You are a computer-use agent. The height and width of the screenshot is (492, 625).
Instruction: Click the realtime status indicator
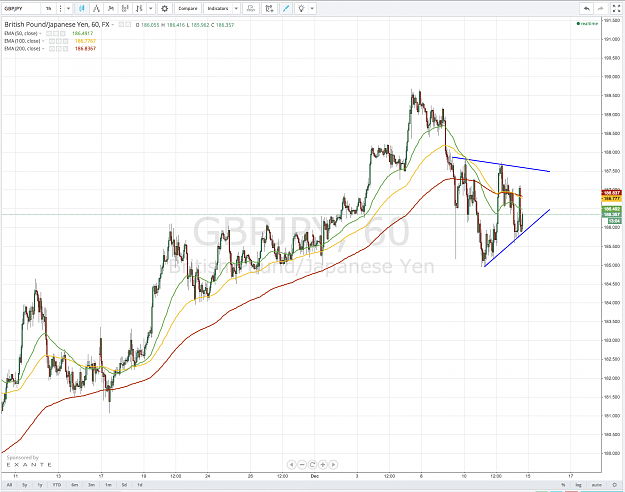point(588,24)
